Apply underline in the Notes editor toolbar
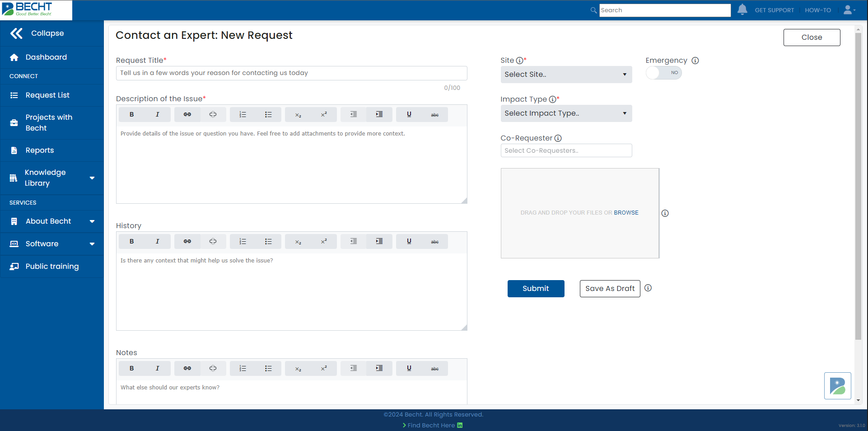 tap(409, 369)
